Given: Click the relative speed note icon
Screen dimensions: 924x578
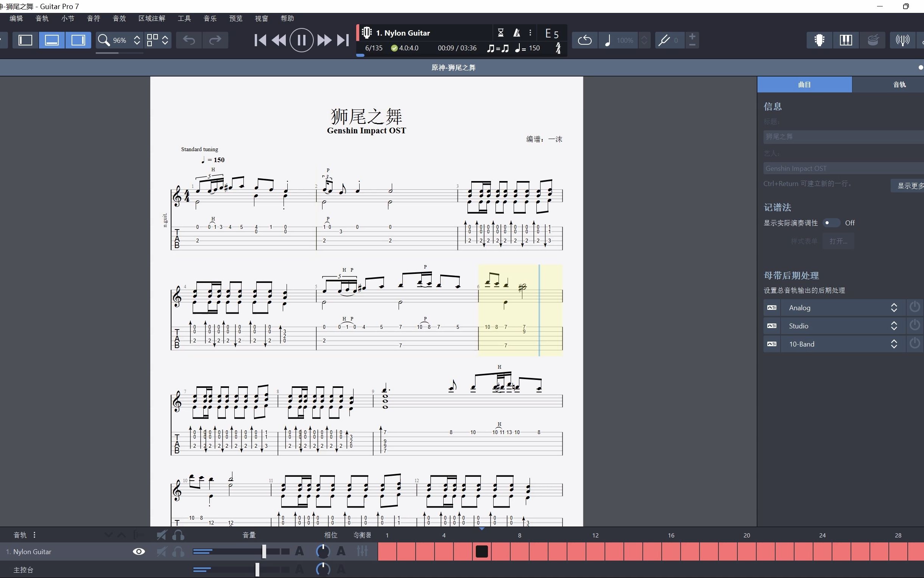Looking at the screenshot, I should coord(607,40).
